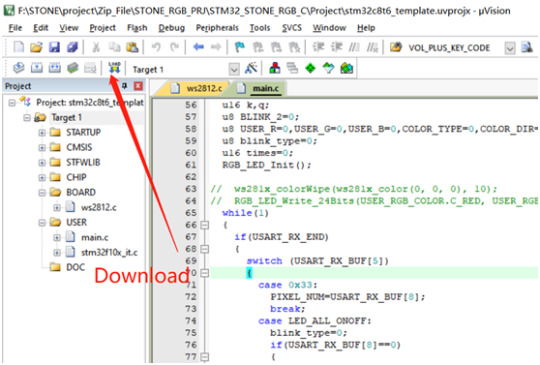Click the Rebuild all target files icon
The height and width of the screenshot is (365, 540).
54,68
